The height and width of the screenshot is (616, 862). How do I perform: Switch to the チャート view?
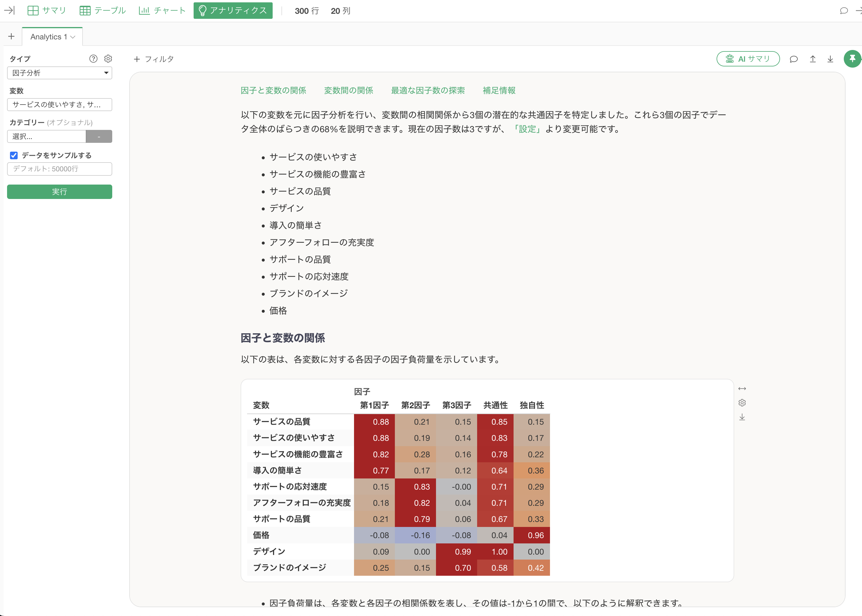pyautogui.click(x=162, y=10)
